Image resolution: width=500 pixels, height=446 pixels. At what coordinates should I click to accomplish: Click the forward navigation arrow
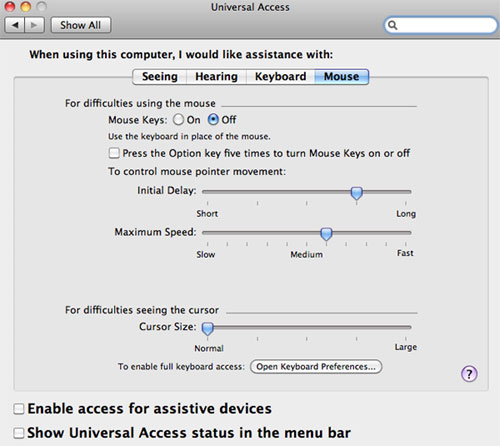[x=34, y=25]
